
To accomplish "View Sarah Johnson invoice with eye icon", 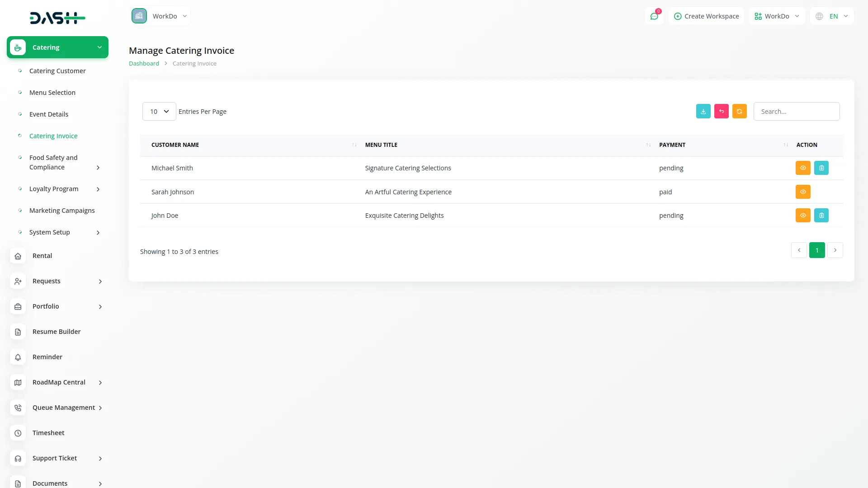I will 802,192.
